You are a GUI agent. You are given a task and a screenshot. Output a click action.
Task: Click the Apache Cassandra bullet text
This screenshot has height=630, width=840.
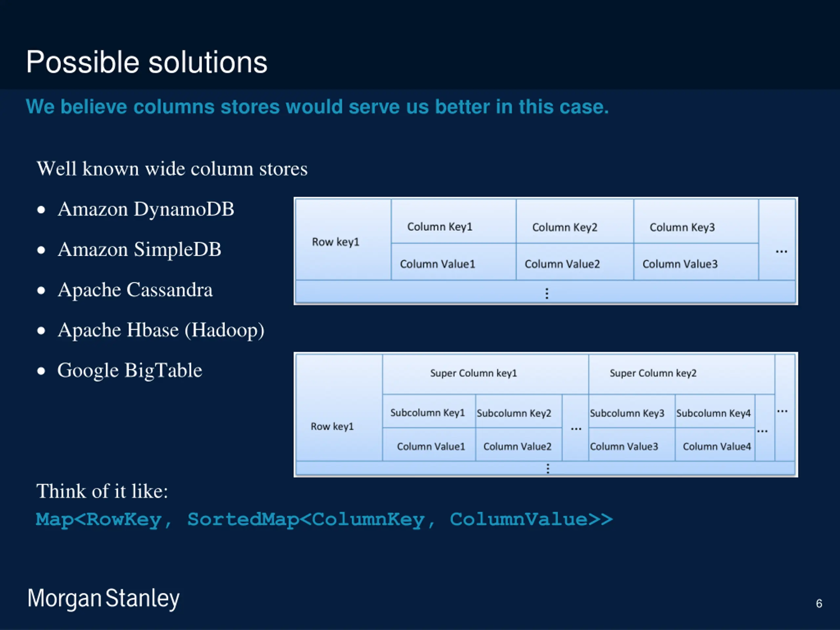click(135, 290)
